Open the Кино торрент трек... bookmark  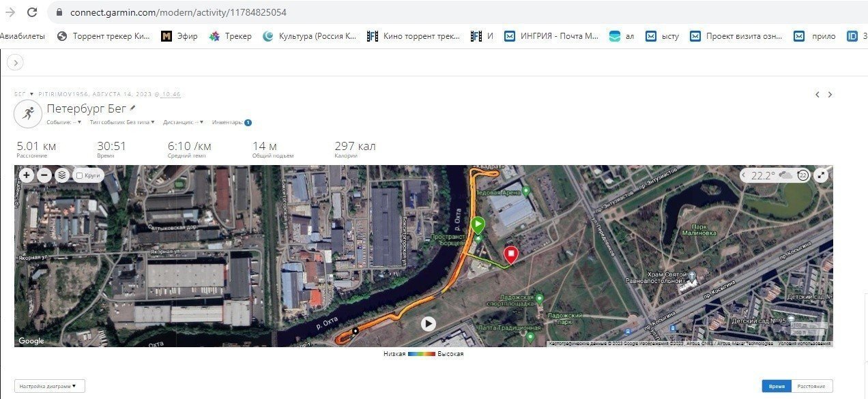tap(414, 36)
